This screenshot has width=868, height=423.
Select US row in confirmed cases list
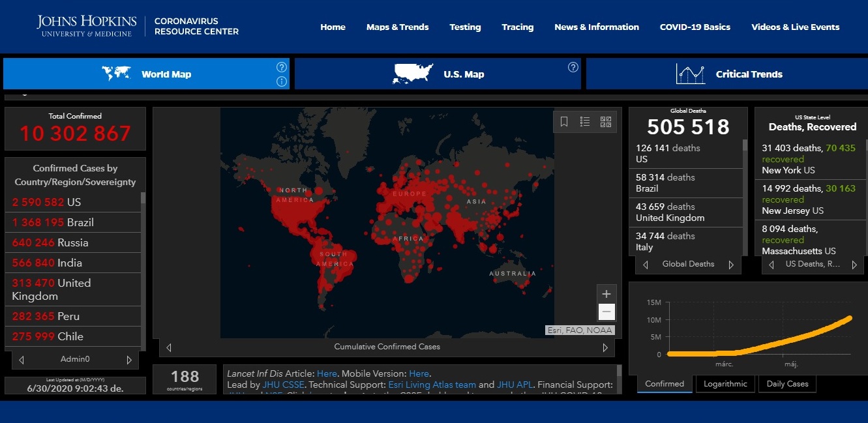(x=72, y=202)
